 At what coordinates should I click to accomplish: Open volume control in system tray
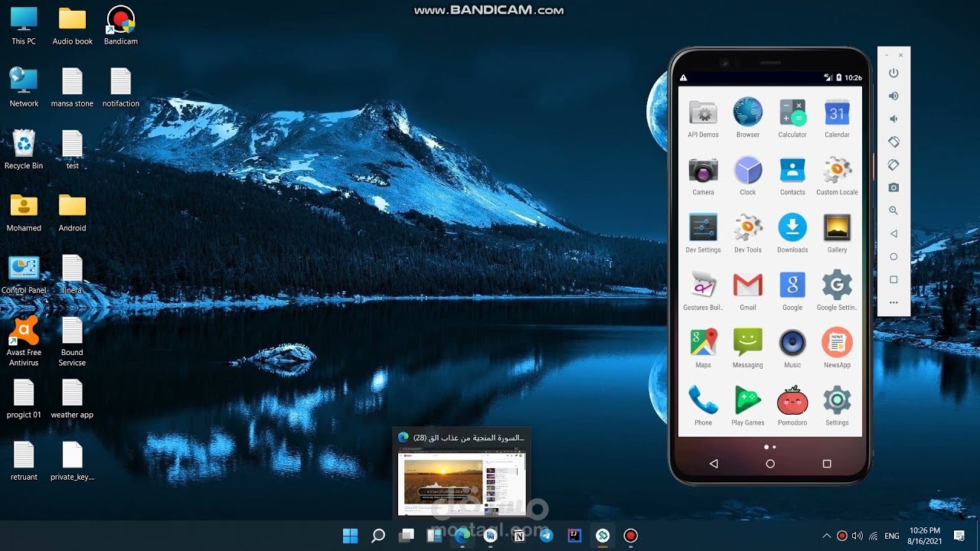(x=857, y=536)
